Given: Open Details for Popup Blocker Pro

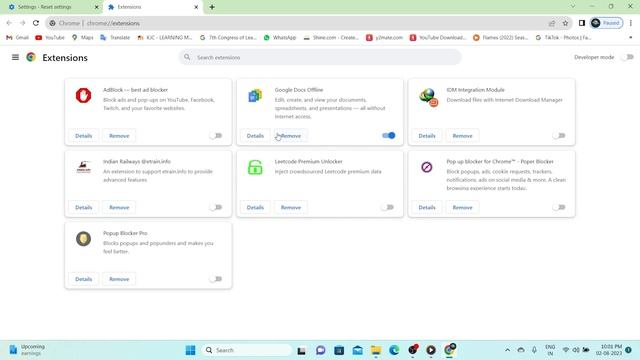Looking at the screenshot, I should coord(84,279).
